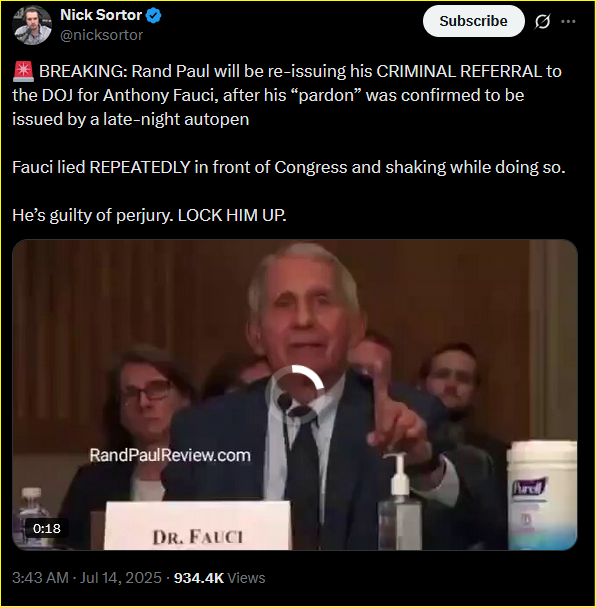
Task: Click the RandPaulReview.com watermark
Action: tap(170, 455)
